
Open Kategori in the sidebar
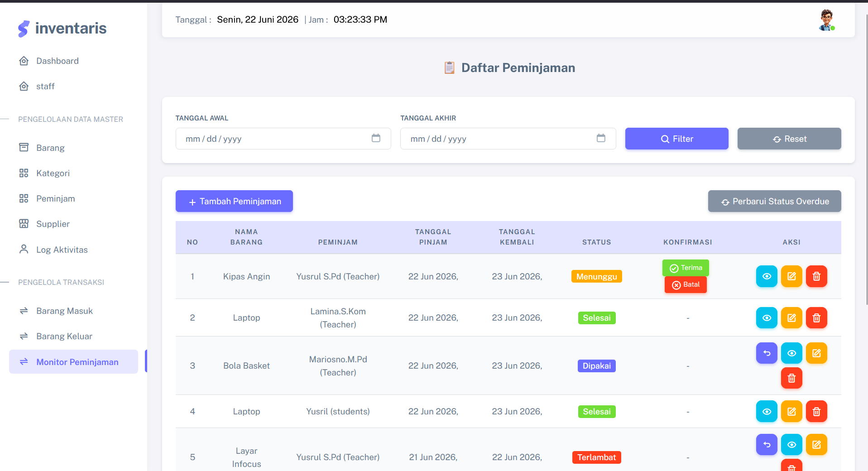tap(73, 173)
